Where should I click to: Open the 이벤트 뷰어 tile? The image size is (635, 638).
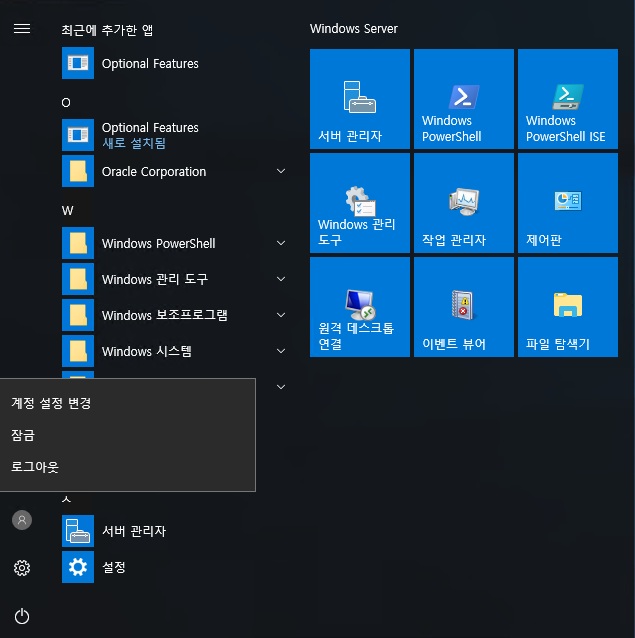tap(464, 307)
